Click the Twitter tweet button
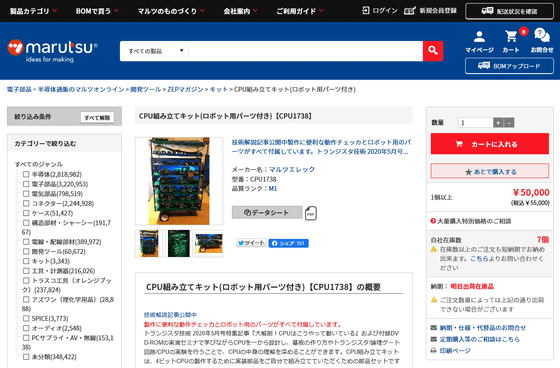 [251, 243]
